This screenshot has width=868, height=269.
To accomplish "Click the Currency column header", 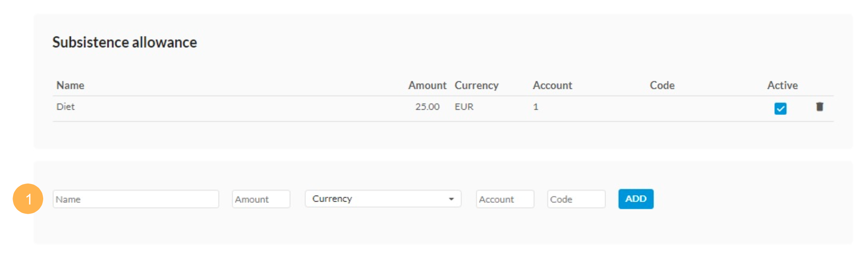I will [x=476, y=85].
